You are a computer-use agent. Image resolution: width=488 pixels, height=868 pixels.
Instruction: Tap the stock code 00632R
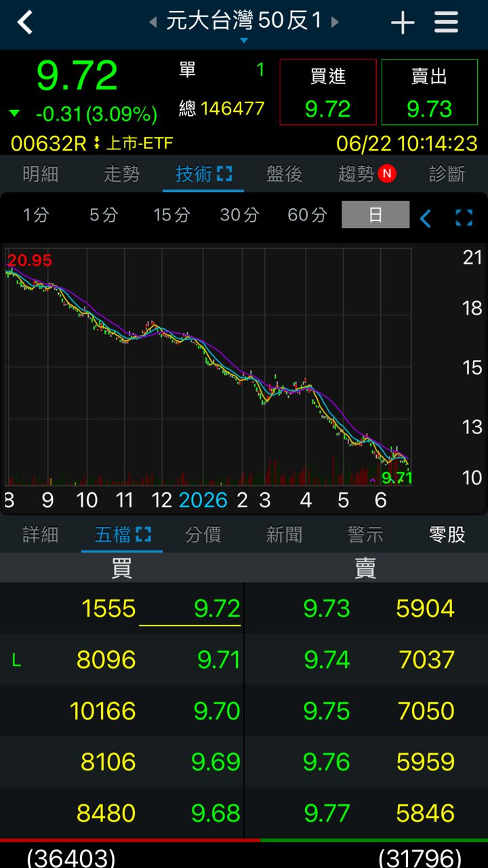coord(49,144)
